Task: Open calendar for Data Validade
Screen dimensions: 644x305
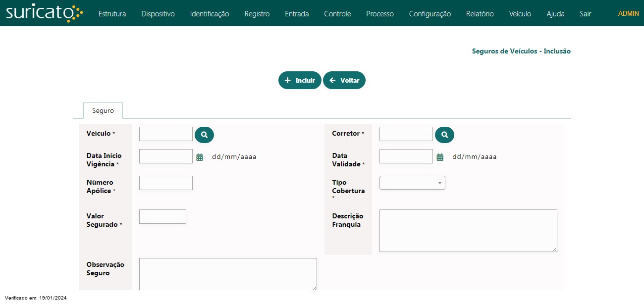Action: (440, 157)
